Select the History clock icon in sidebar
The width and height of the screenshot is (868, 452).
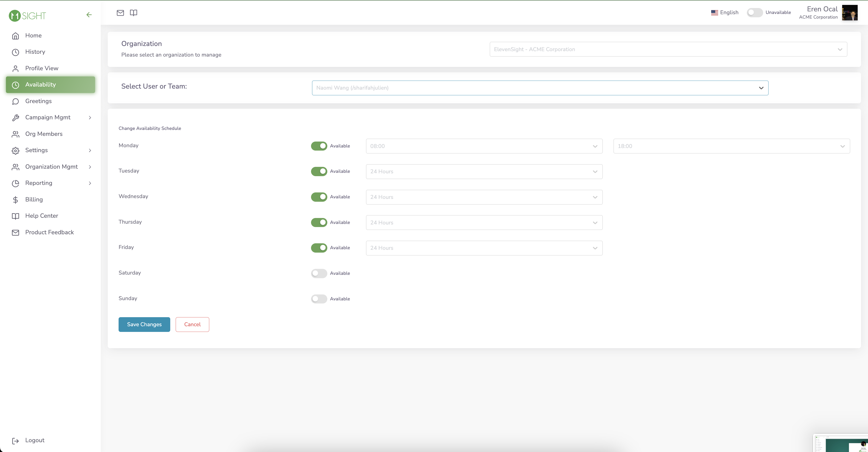coord(16,52)
